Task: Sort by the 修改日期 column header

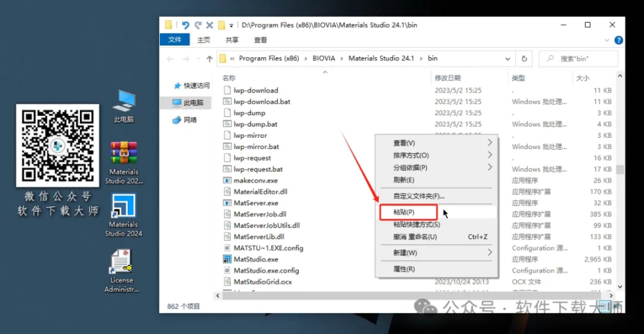Action: click(x=448, y=78)
